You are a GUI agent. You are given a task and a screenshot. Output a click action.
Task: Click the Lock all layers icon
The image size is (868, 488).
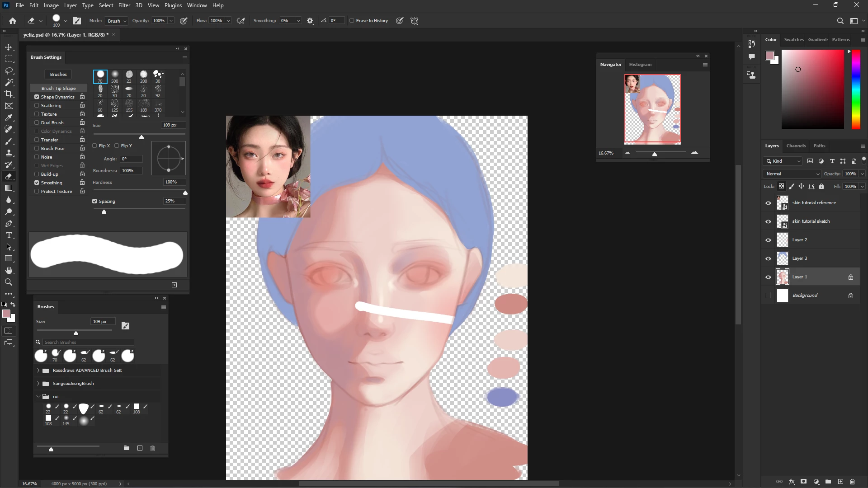tap(821, 186)
